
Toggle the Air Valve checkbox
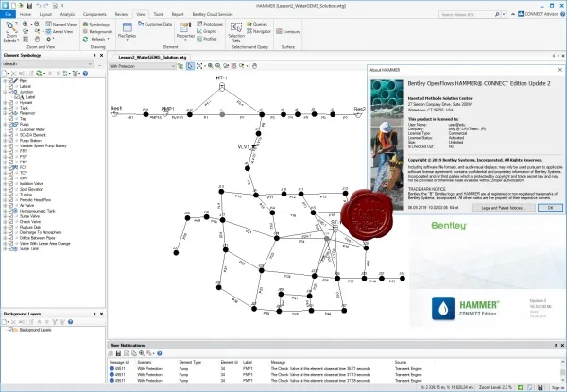click(10, 206)
